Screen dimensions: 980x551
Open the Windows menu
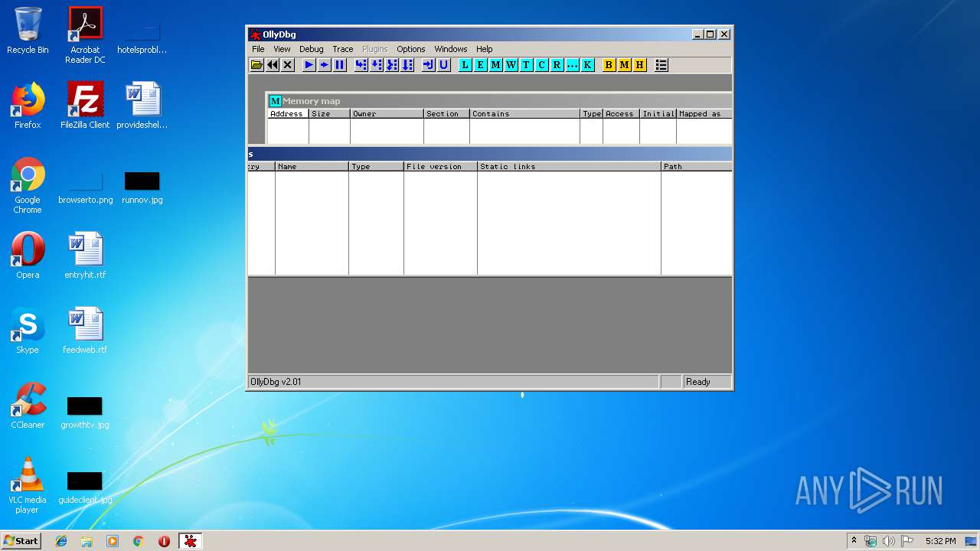[x=451, y=49]
